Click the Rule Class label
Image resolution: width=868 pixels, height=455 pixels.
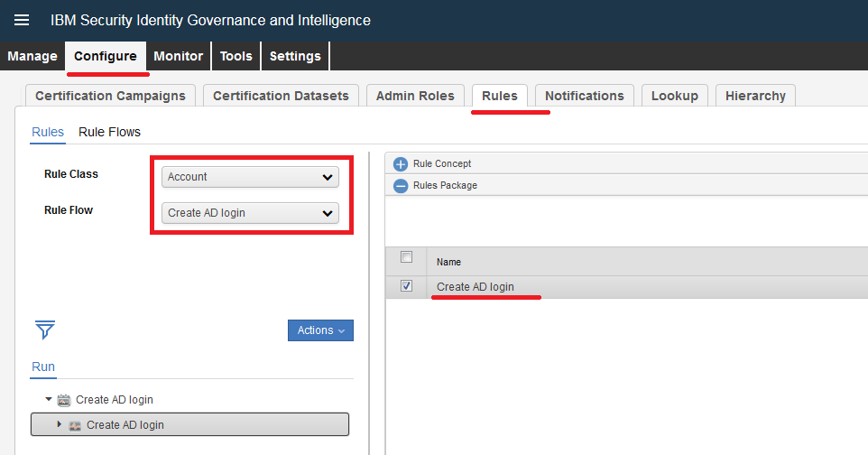(x=71, y=174)
